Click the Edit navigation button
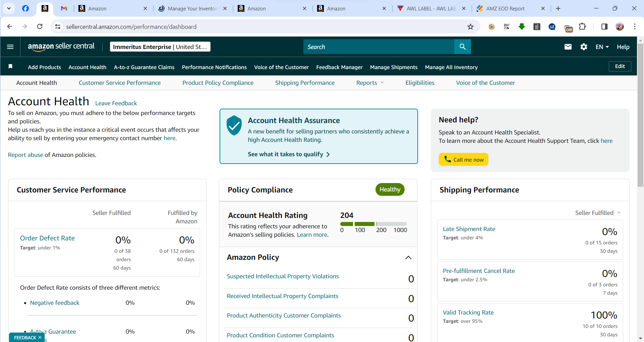644x342 pixels. click(620, 66)
